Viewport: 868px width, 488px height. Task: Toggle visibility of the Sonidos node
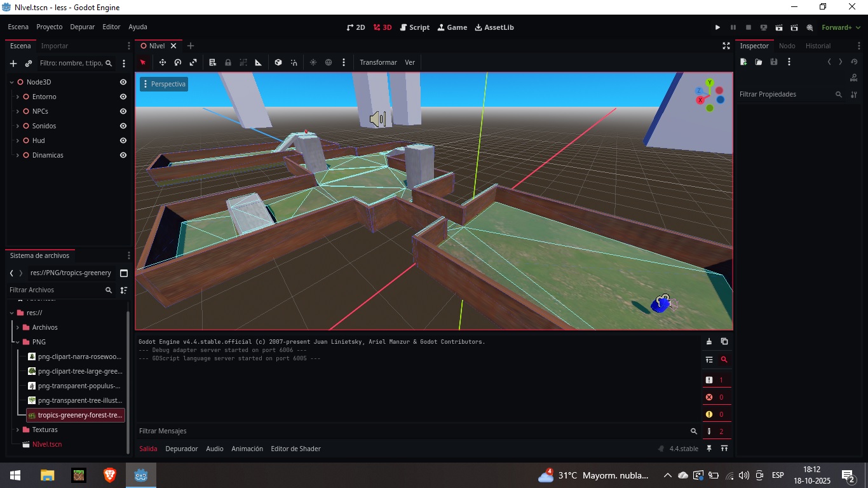123,126
